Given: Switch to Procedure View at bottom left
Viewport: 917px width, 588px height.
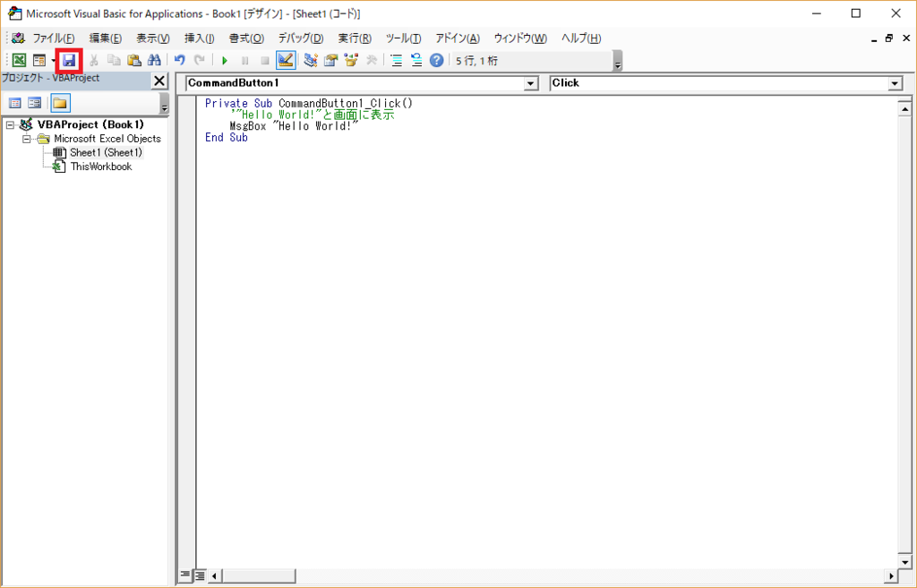Looking at the screenshot, I should pos(184,575).
